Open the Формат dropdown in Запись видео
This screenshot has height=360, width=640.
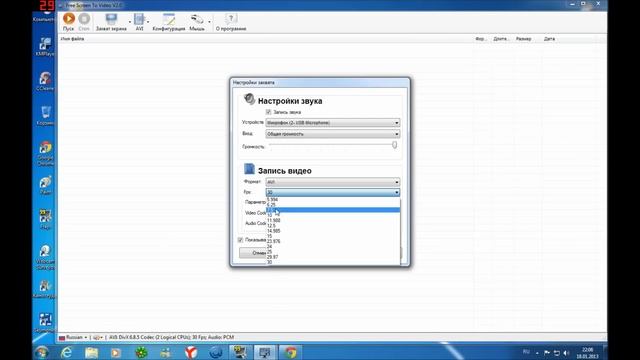333,182
